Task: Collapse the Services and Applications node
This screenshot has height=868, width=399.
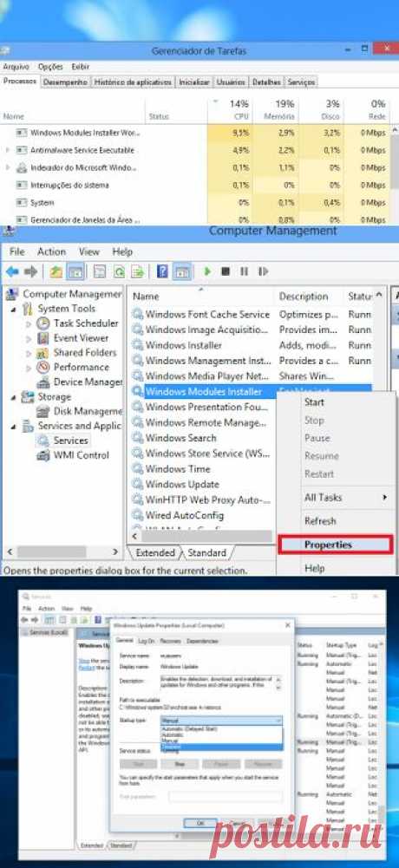Action: 13,427
